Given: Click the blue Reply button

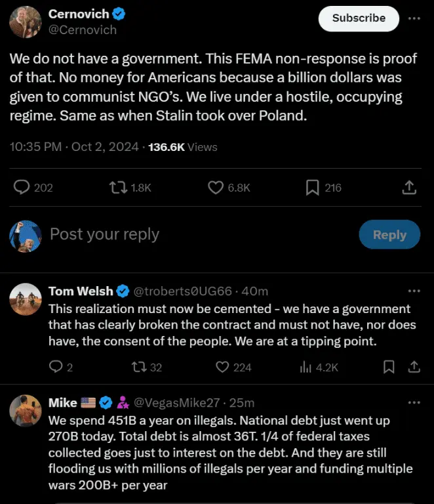Looking at the screenshot, I should [389, 234].
